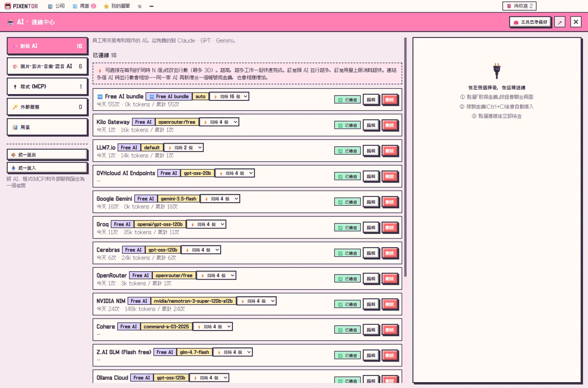
Task: Delete the Kilo Gateway connection
Action: pos(390,125)
